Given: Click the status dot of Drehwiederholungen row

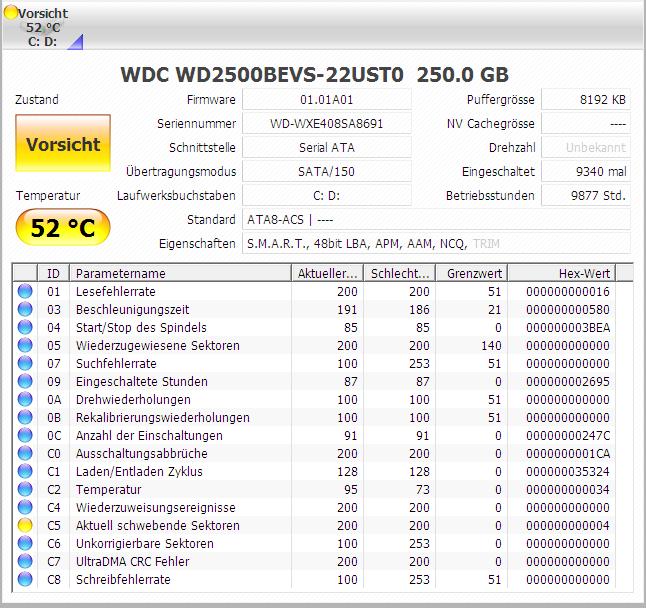Looking at the screenshot, I should (25, 399).
